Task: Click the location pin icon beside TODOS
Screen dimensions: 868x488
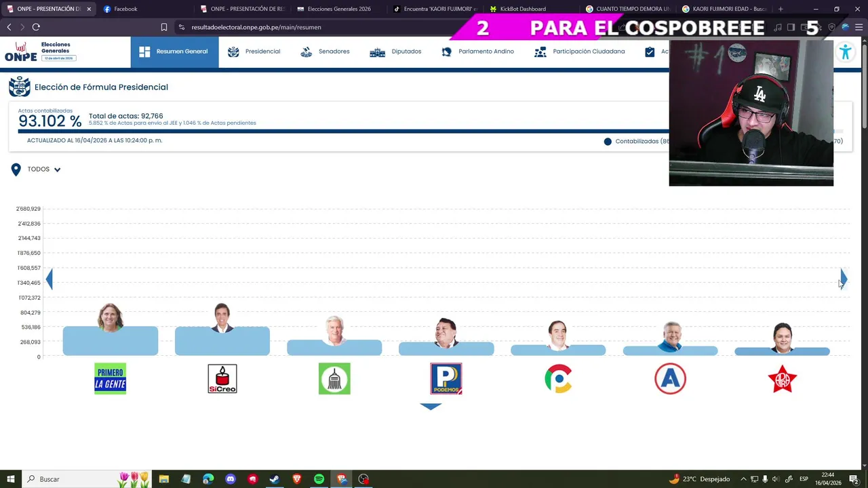Action: pos(16,169)
